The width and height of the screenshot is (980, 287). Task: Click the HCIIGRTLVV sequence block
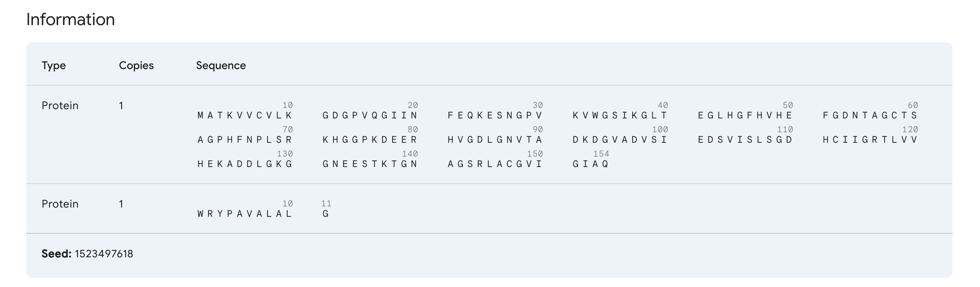870,140
